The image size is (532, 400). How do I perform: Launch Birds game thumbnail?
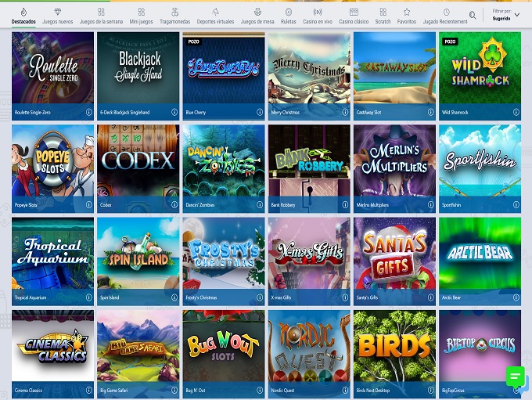pos(394,346)
